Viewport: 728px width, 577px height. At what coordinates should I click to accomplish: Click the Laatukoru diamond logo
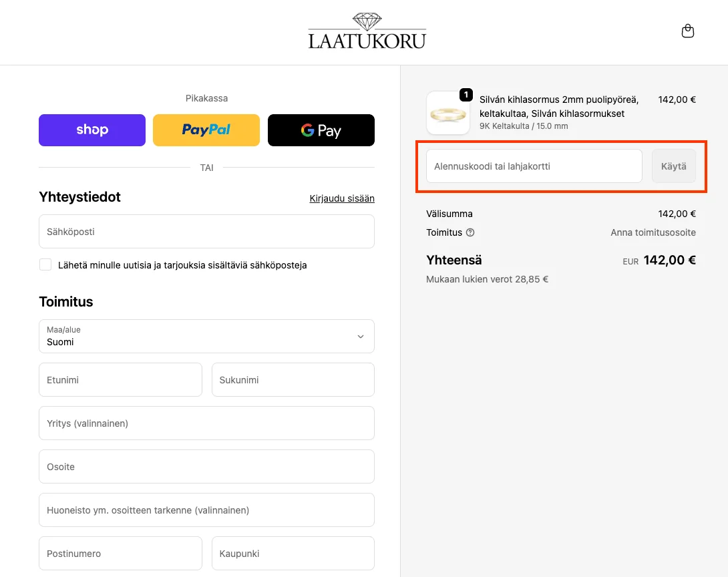tap(367, 31)
